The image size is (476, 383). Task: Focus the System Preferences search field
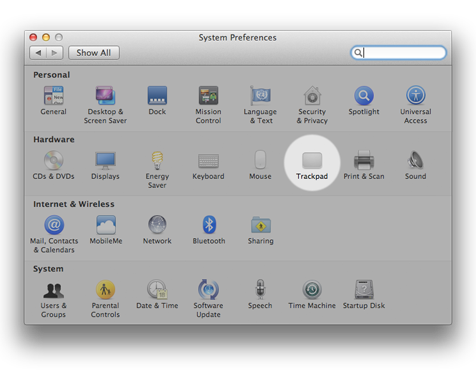398,53
